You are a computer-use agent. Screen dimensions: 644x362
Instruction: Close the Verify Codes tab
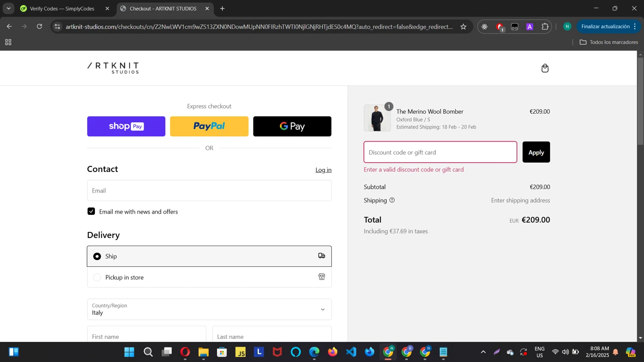tap(107, 9)
